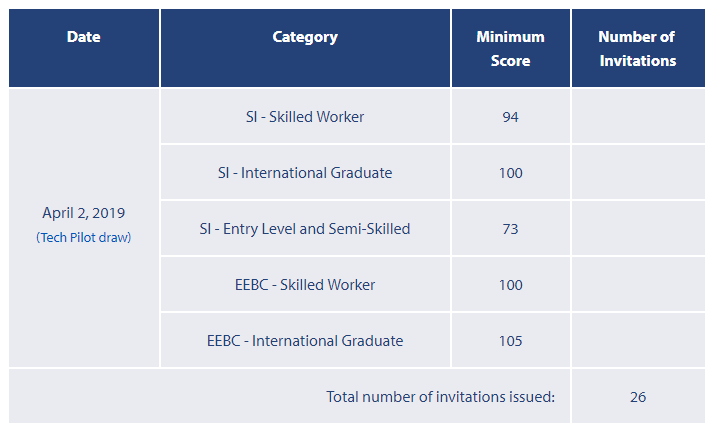The image size is (716, 432).
Task: Click the Date column header
Action: (84, 37)
